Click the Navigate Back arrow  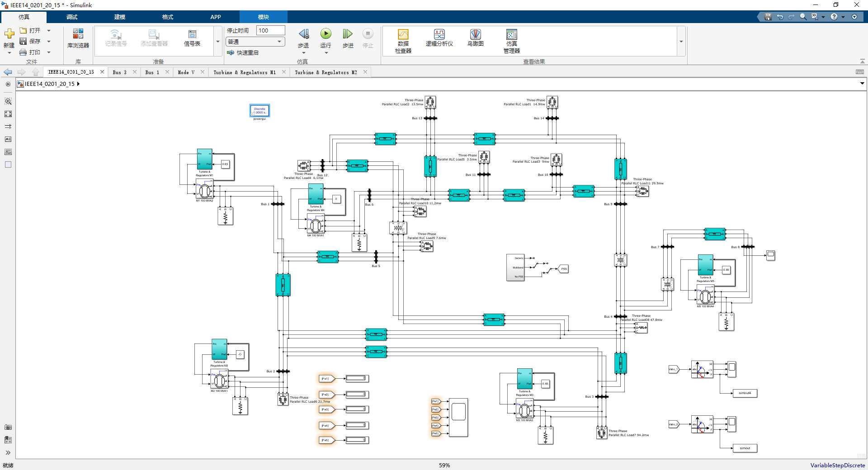[8, 72]
